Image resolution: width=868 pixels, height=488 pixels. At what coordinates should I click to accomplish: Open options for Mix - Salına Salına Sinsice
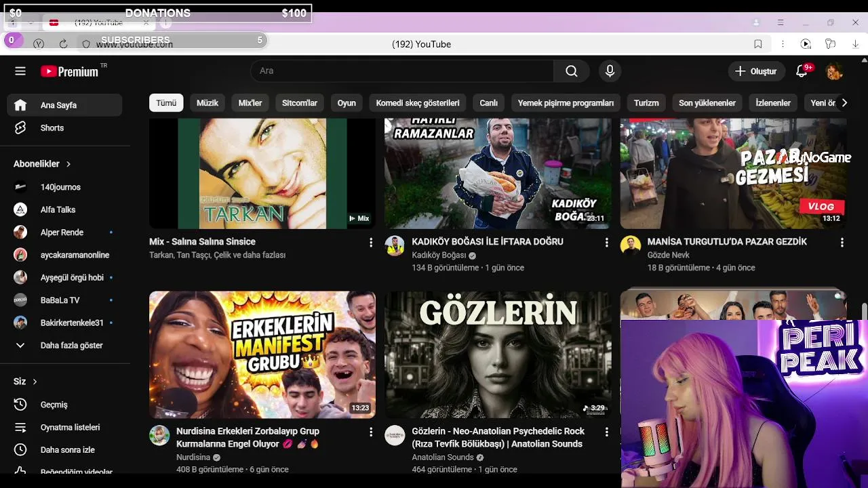click(370, 243)
